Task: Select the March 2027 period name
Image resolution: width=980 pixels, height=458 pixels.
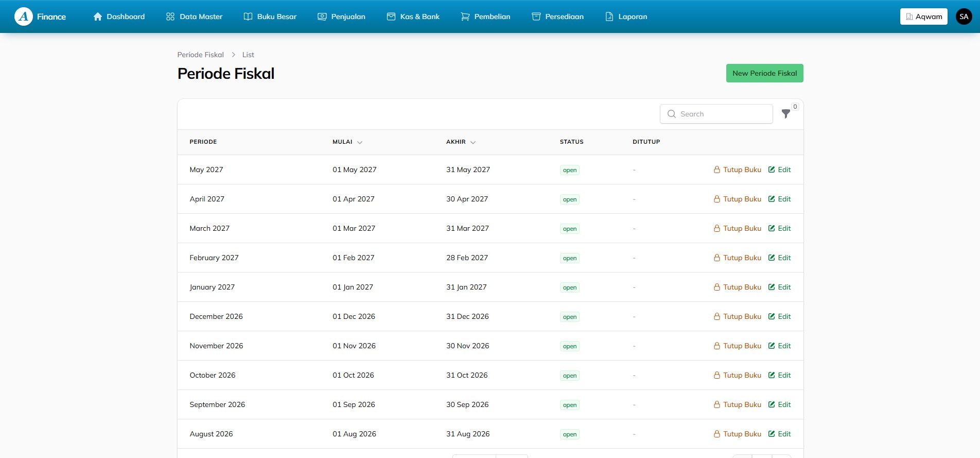Action: coord(209,228)
